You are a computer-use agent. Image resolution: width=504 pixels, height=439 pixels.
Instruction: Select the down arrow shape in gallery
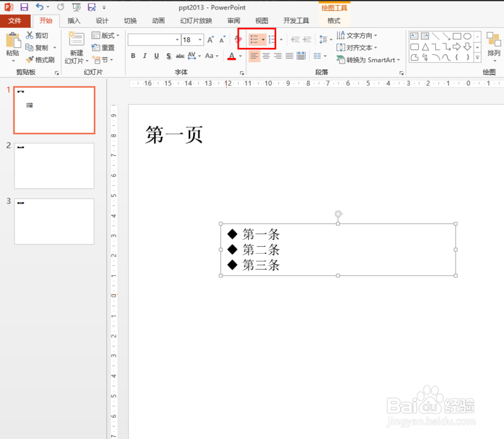(467, 47)
